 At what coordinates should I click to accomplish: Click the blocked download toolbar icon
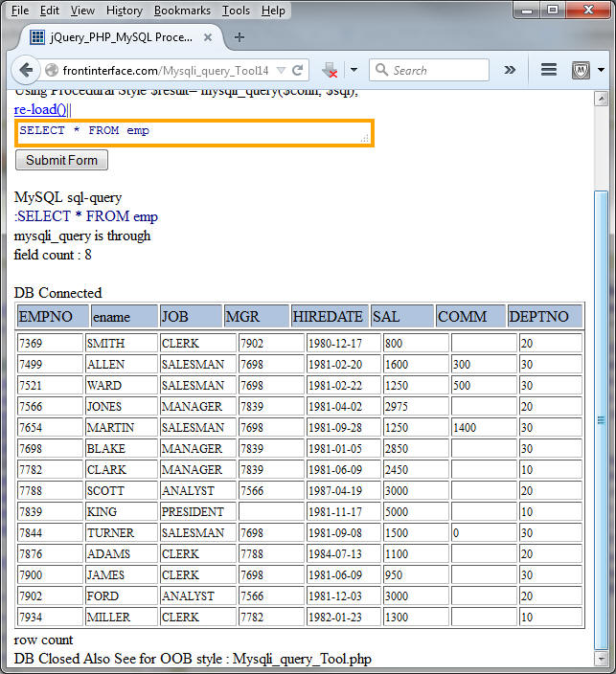[x=331, y=70]
